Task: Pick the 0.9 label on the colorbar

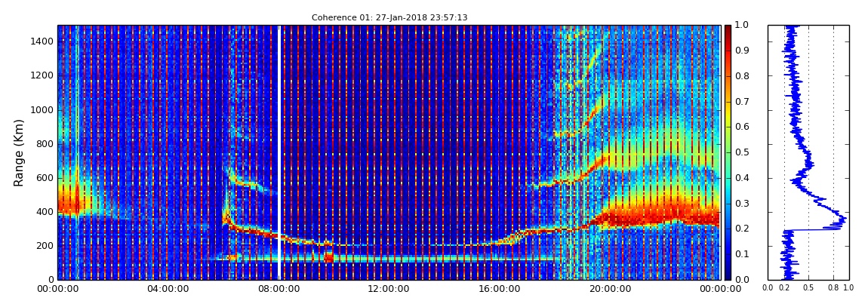Action: coord(740,51)
